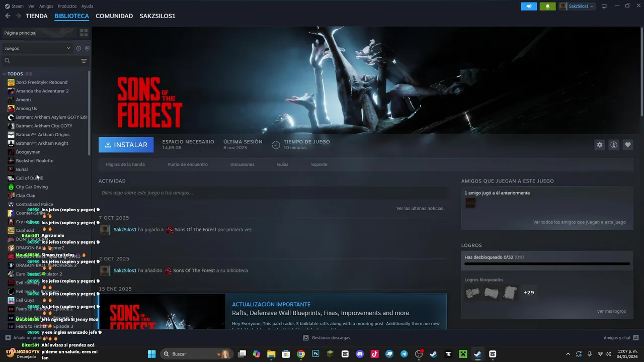
Task: Click the library search magnifier icon
Action: [7, 61]
